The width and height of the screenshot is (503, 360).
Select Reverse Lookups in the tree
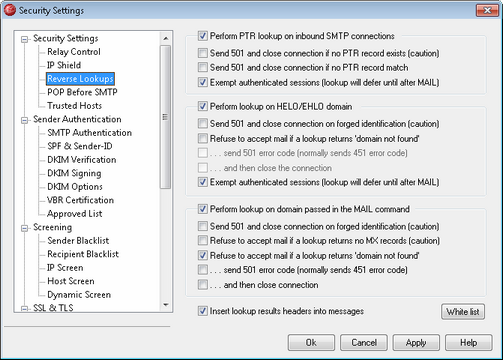pos(80,79)
